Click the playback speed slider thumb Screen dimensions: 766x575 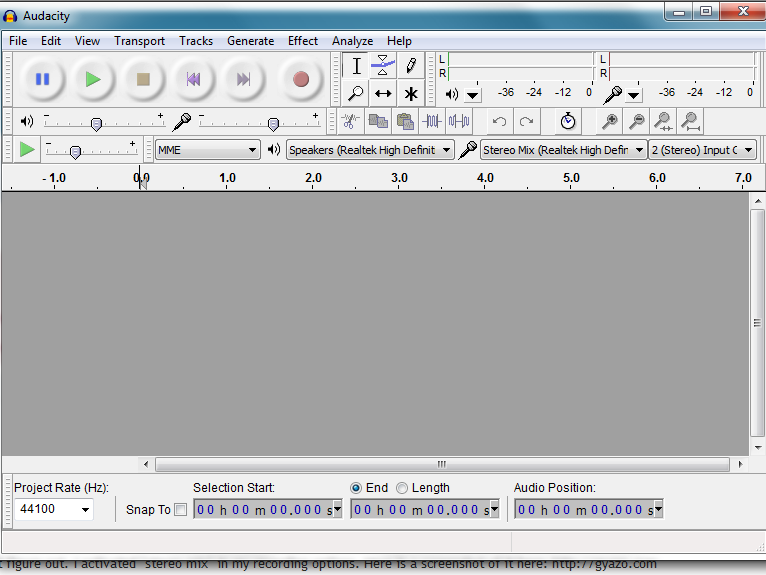[x=75, y=152]
